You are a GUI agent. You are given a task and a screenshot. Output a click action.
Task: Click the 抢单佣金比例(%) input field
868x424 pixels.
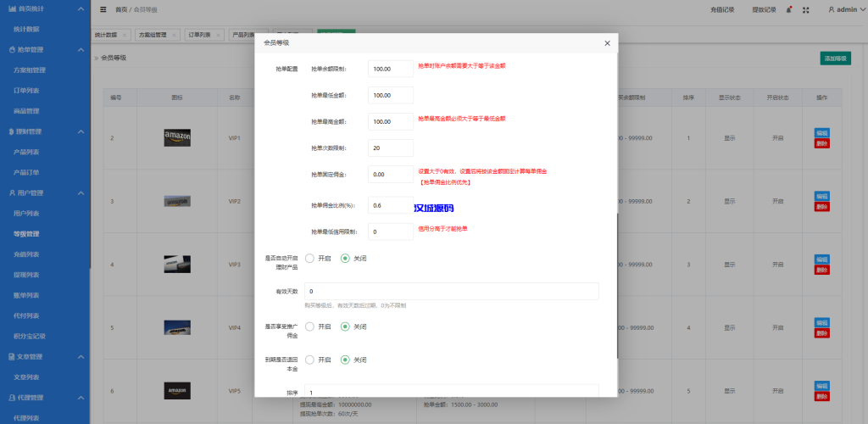(x=390, y=205)
